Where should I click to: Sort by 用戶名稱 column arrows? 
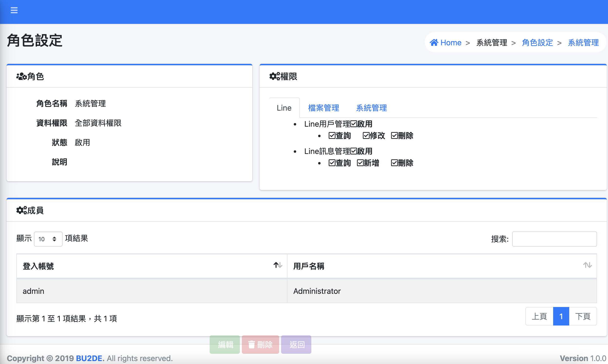587,265
